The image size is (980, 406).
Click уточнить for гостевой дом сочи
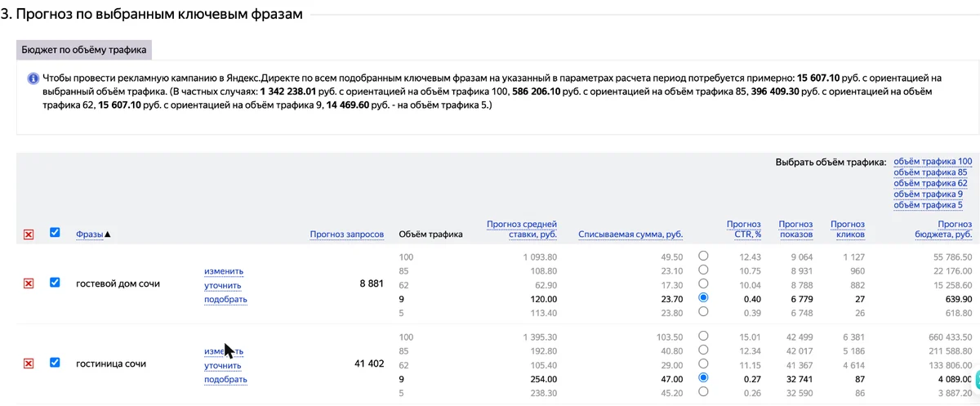pyautogui.click(x=223, y=285)
